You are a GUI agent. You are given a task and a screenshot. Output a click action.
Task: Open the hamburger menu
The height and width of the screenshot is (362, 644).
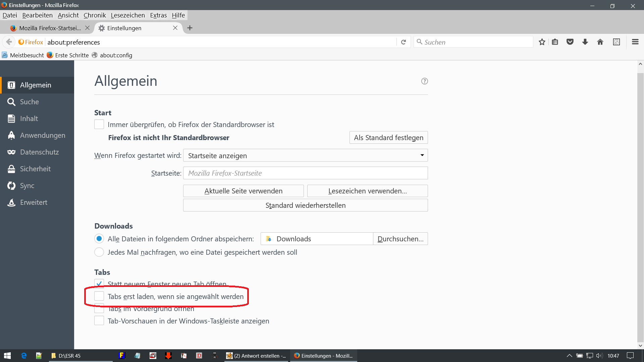[635, 42]
